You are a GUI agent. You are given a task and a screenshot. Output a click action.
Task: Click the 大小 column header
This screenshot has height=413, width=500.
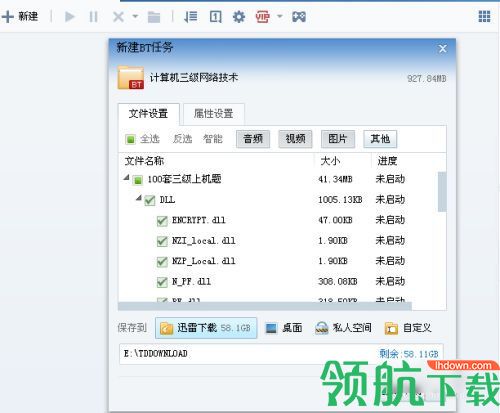[x=330, y=161]
